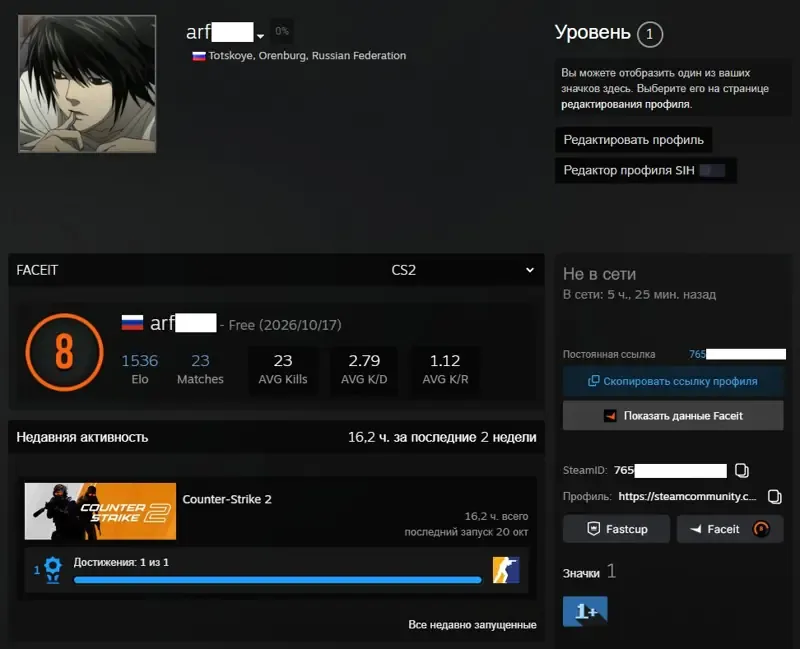Open the Counter-Strike 2 game title link
This screenshot has width=800, height=649.
[x=227, y=499]
